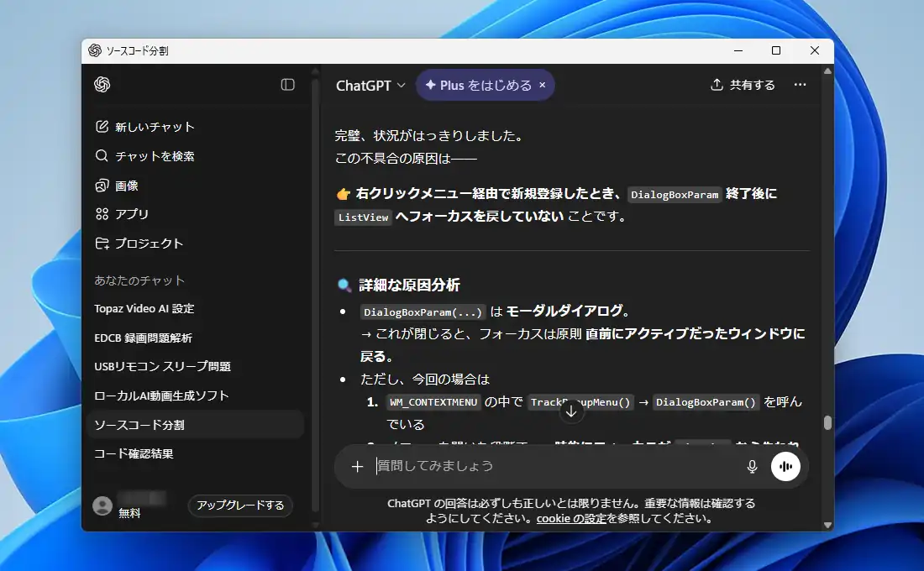The image size is (924, 571).
Task: Click the アップグレードする button
Action: [240, 506]
